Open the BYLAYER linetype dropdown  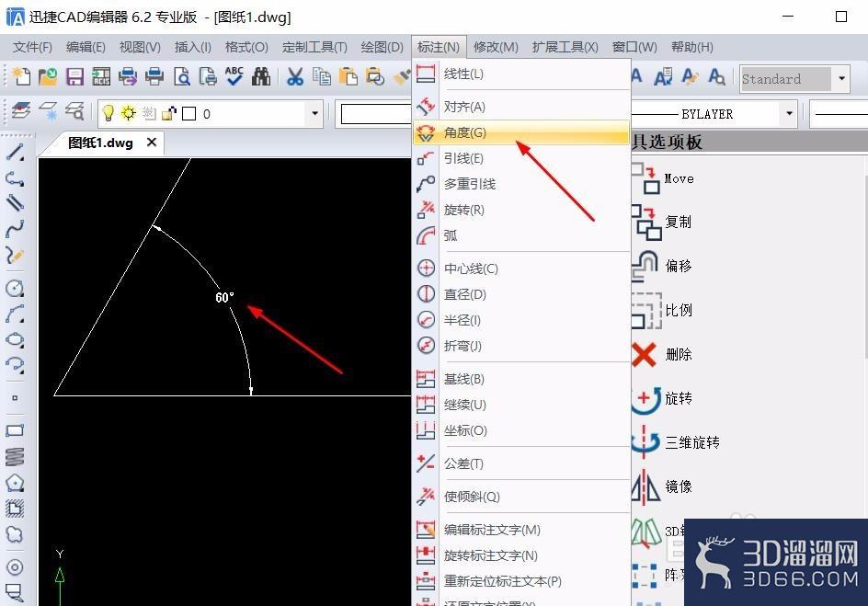tap(789, 114)
